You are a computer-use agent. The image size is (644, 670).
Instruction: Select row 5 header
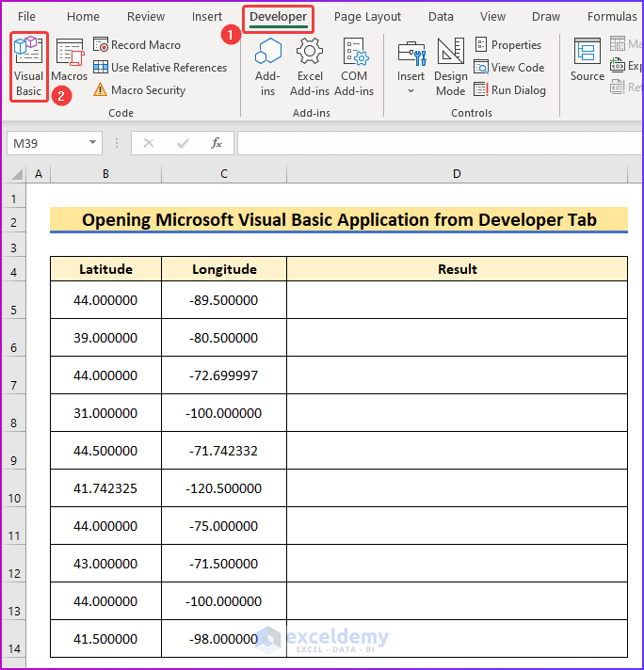pos(14,300)
